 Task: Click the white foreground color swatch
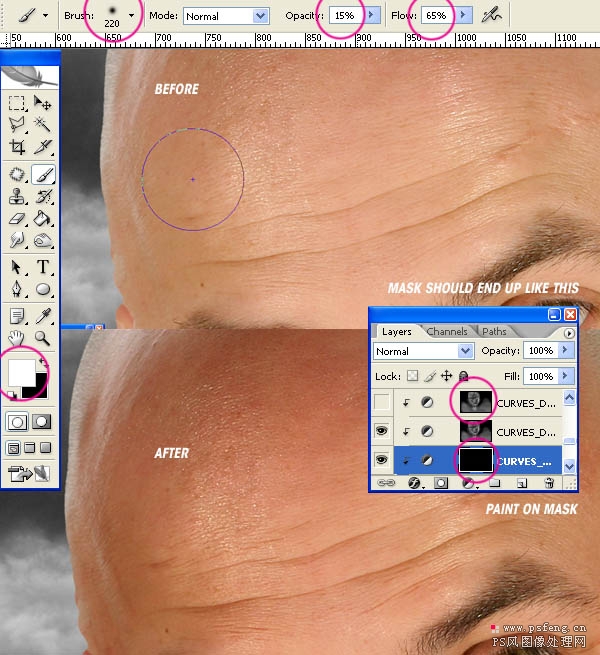[22, 373]
